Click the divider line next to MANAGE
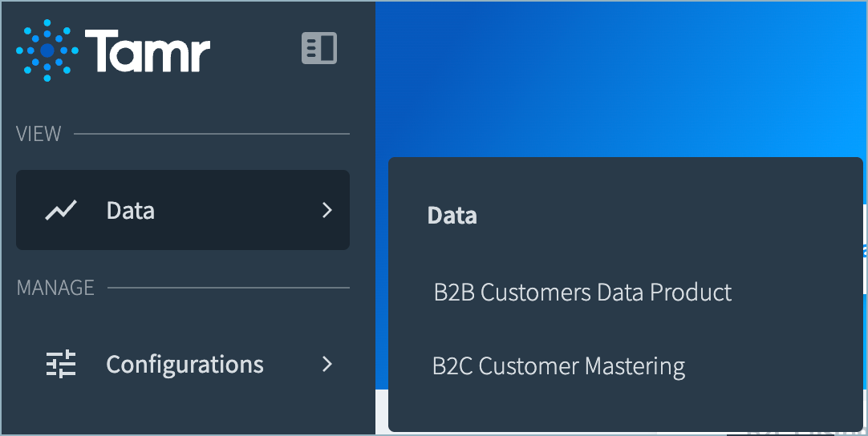Screen dimensions: 868x436 point(229,288)
